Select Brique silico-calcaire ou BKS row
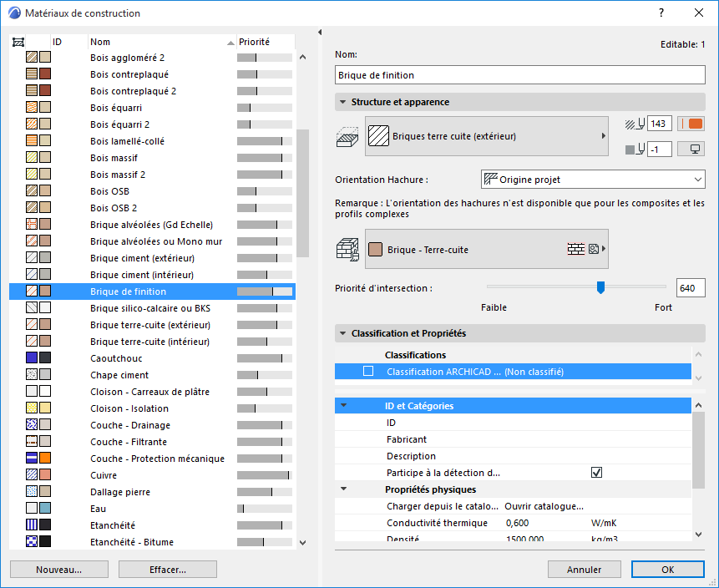Screen dimensions: 719x588 coord(152,307)
